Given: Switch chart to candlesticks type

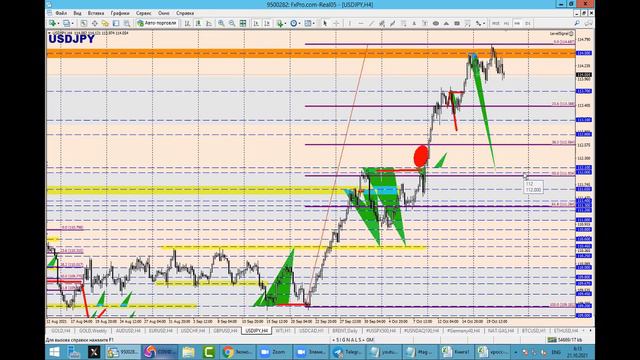Looking at the screenshot, I should [x=198, y=23].
